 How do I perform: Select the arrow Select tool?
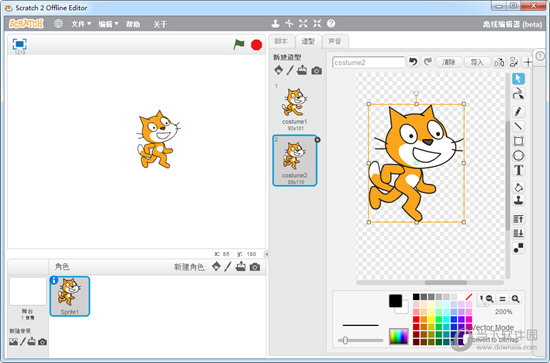[518, 79]
